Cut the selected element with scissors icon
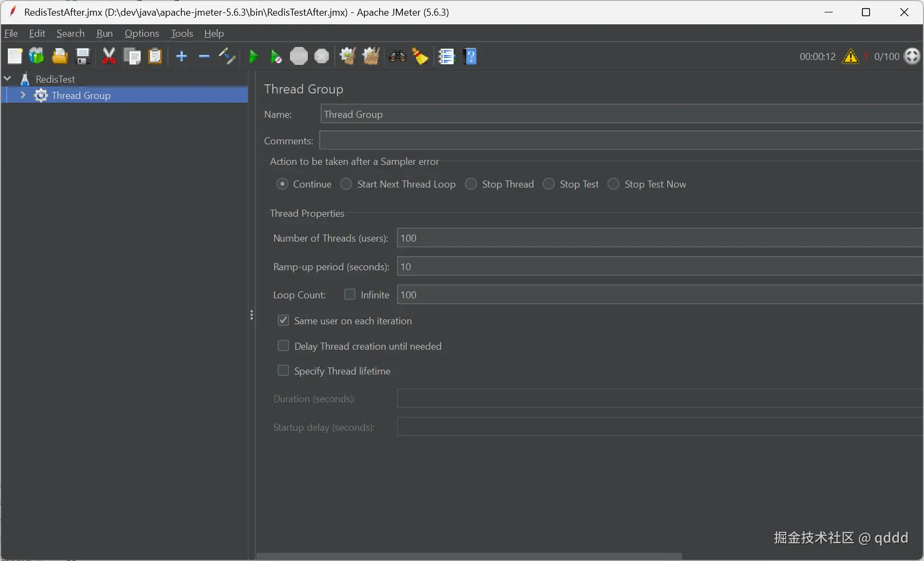Screen dimensions: 924x561 click(x=109, y=56)
